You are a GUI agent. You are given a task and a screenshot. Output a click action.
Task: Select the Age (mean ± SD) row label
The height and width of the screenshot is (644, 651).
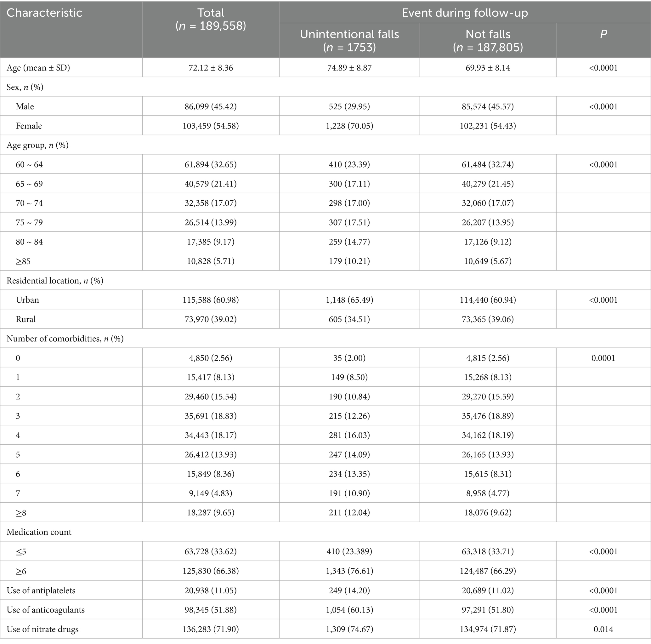pos(38,68)
